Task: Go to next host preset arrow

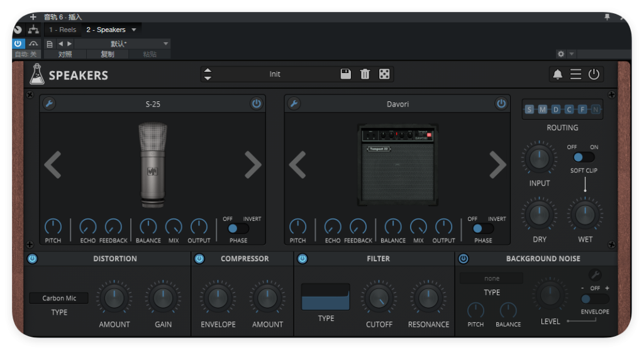Action: 69,43
